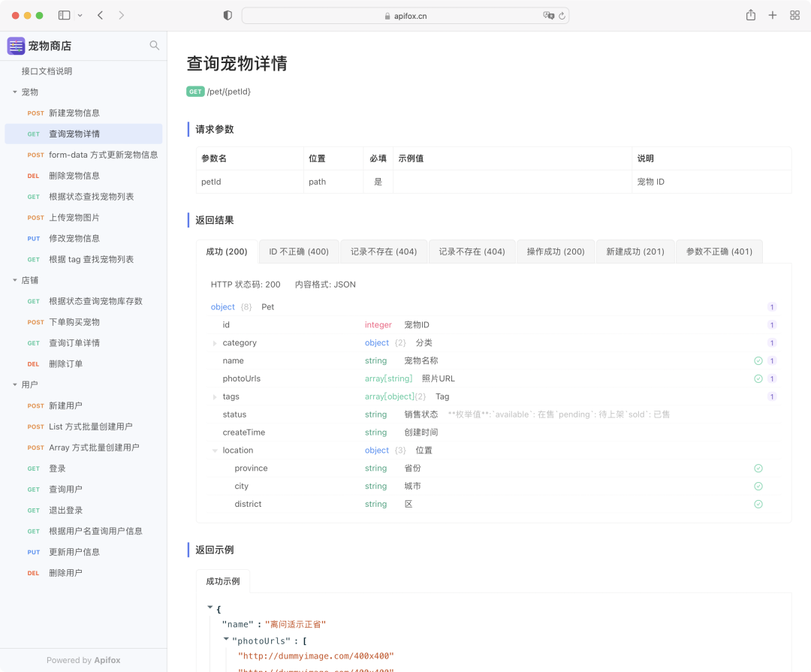Screen dimensions: 811x672
Task: Collapse the location object node
Action: (215, 450)
